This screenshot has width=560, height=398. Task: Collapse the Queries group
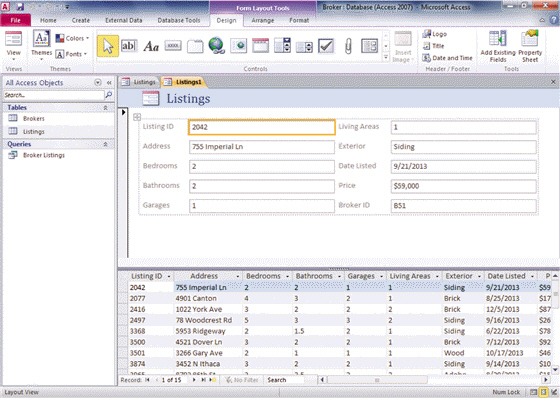(106, 144)
